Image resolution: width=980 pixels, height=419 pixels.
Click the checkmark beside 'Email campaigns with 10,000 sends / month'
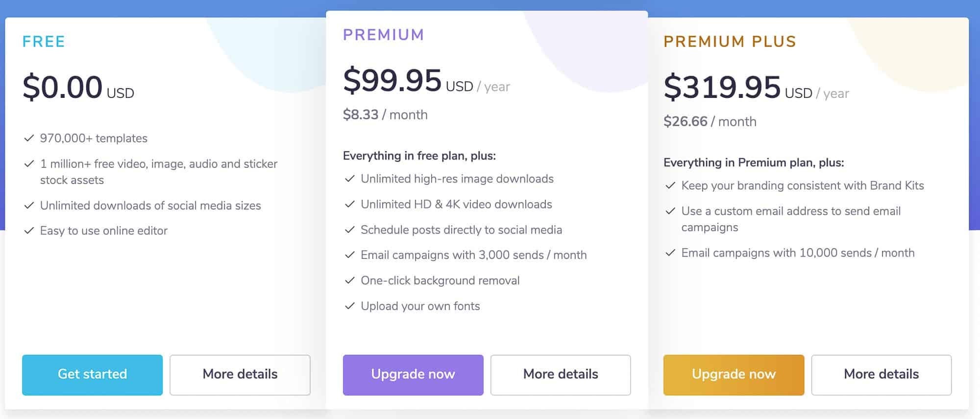pos(670,254)
